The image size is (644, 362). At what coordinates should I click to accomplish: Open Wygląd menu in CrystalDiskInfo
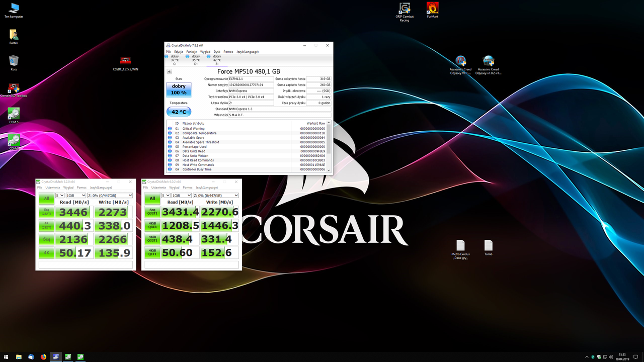pyautogui.click(x=205, y=52)
